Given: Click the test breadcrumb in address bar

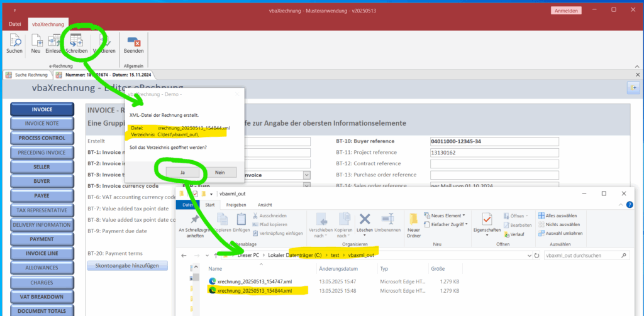Looking at the screenshot, I should (335, 255).
